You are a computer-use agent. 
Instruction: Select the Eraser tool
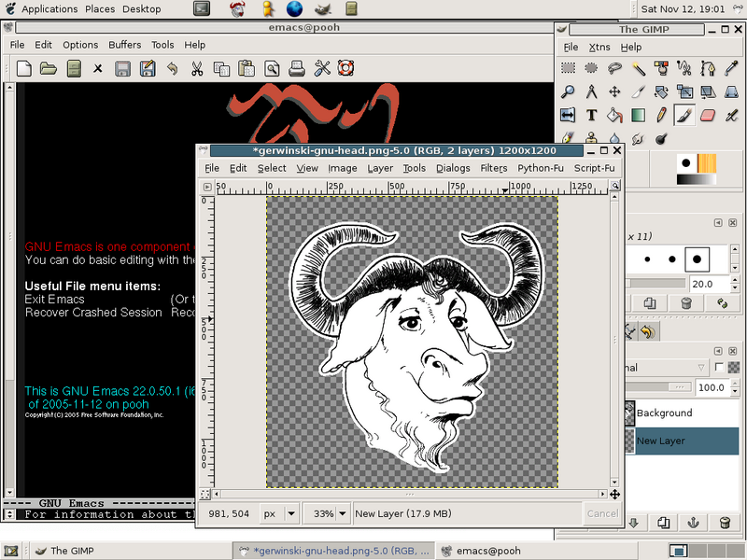pos(706,115)
